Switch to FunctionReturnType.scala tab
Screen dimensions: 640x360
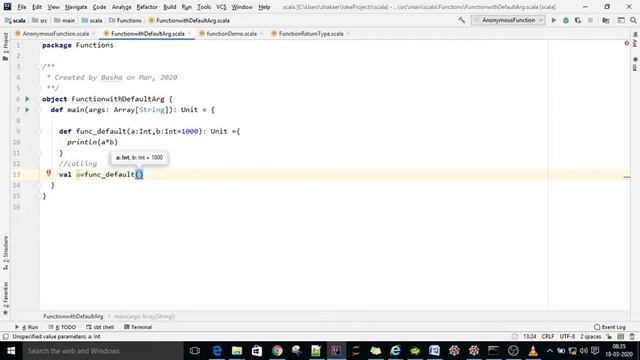(x=311, y=34)
